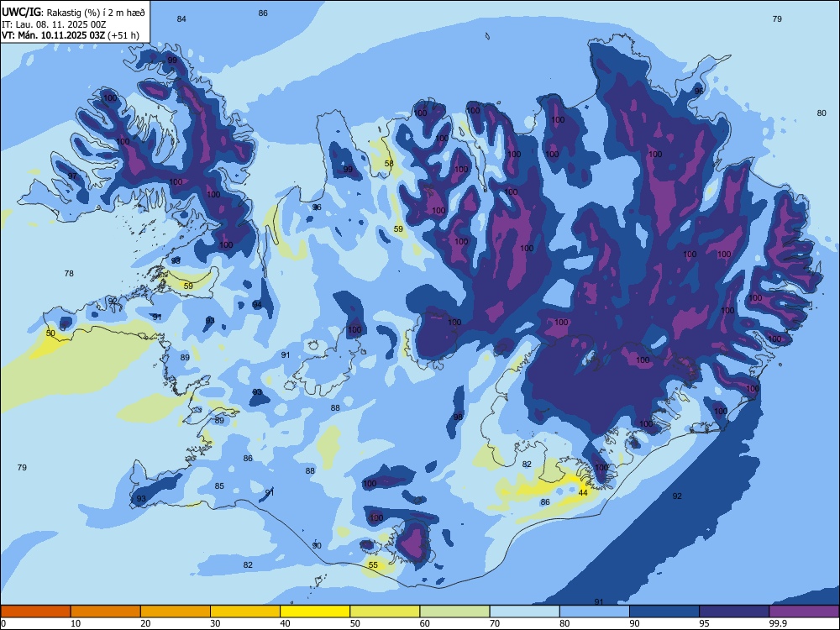Click the map value 80 at the right edge
This screenshot has width=840, height=630.
pos(822,113)
